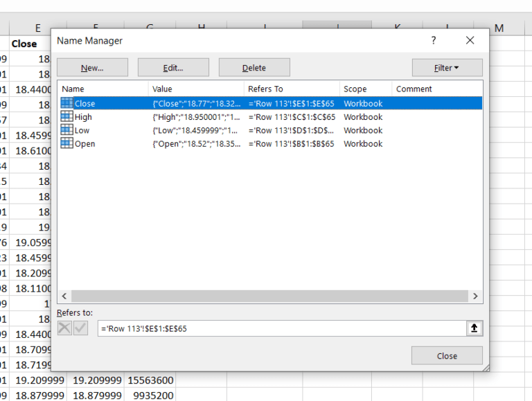Click spreadsheet cell showing 15563600

pos(150,380)
